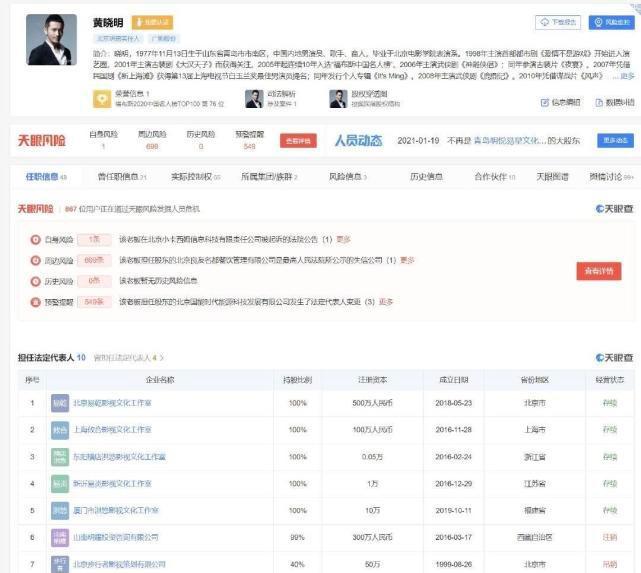Click company logo icon in table row 1
Image resolution: width=641 pixels, height=573 pixels.
(60, 403)
